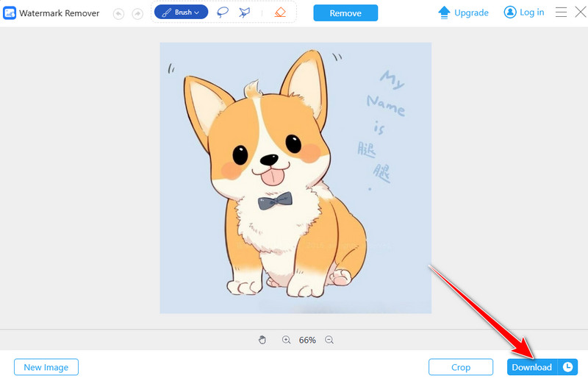Select the Lasso selection tool
Screen dimensions: 588x381
pos(223,13)
